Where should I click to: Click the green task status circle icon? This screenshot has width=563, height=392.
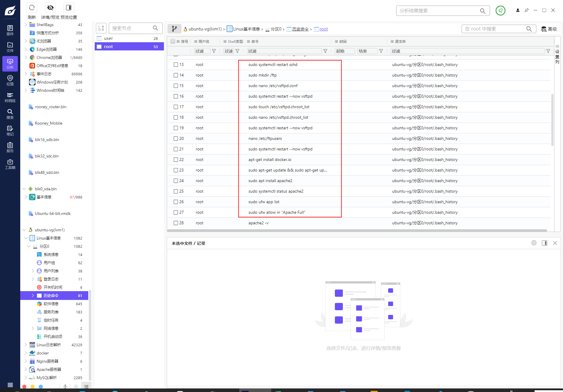[x=501, y=11]
